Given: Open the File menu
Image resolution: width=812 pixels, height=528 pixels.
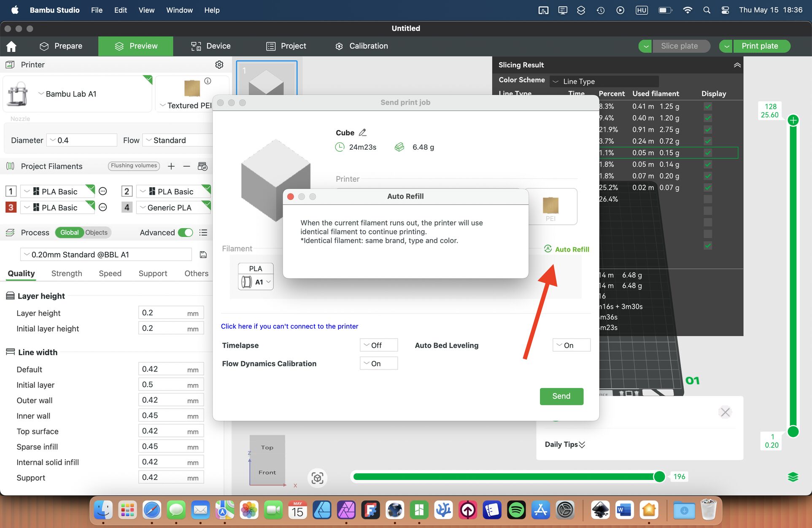Looking at the screenshot, I should [x=97, y=10].
